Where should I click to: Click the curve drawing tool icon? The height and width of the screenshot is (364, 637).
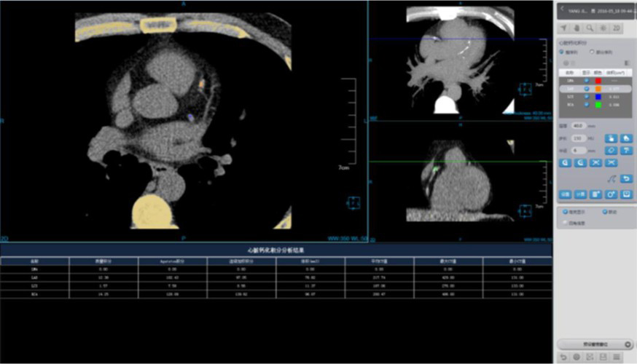pos(612,178)
